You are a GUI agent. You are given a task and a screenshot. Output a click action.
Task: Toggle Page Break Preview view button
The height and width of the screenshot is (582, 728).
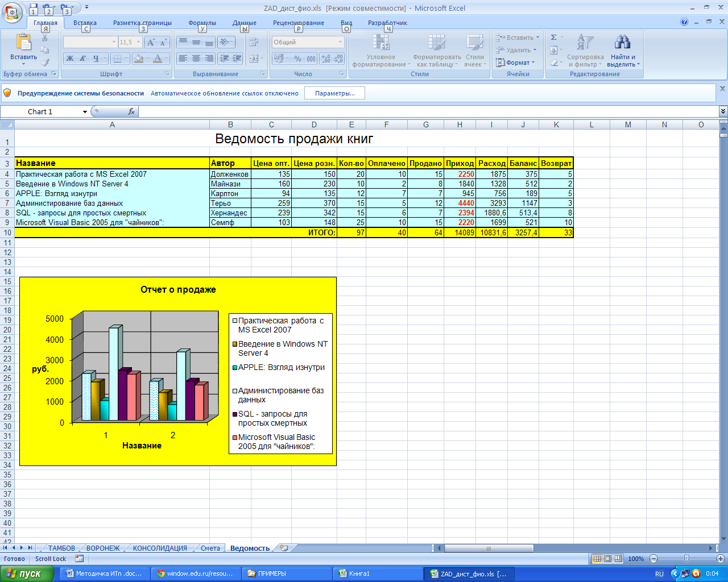(618, 559)
